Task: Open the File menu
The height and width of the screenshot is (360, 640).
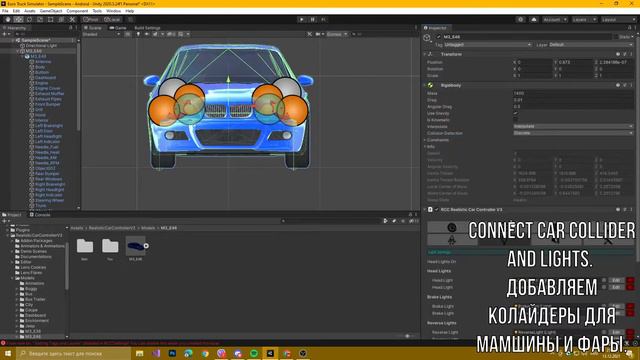Action: [x=5, y=11]
